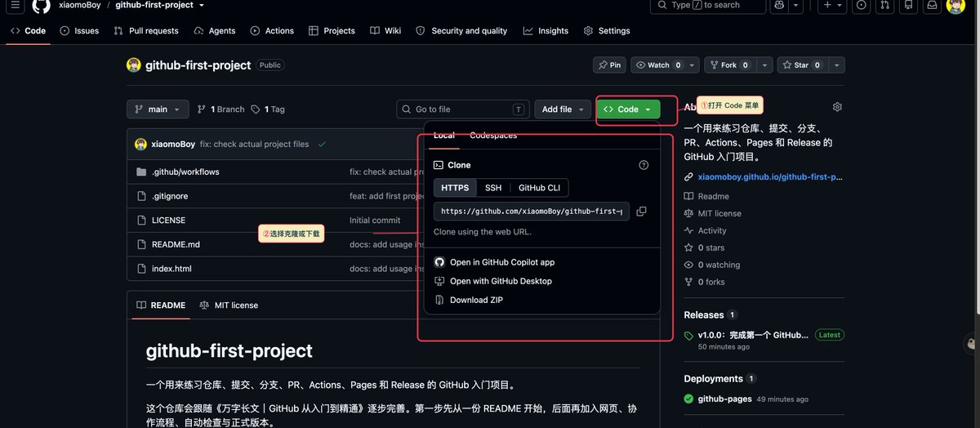Switch to Codespaces tab in Code menu
980x428 pixels.
(493, 136)
